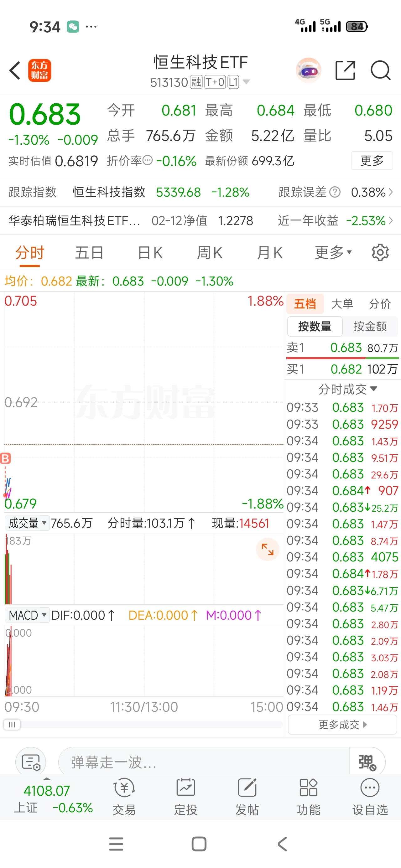Switch to the 五日 tab
This screenshot has height=868, width=401.
point(89,252)
